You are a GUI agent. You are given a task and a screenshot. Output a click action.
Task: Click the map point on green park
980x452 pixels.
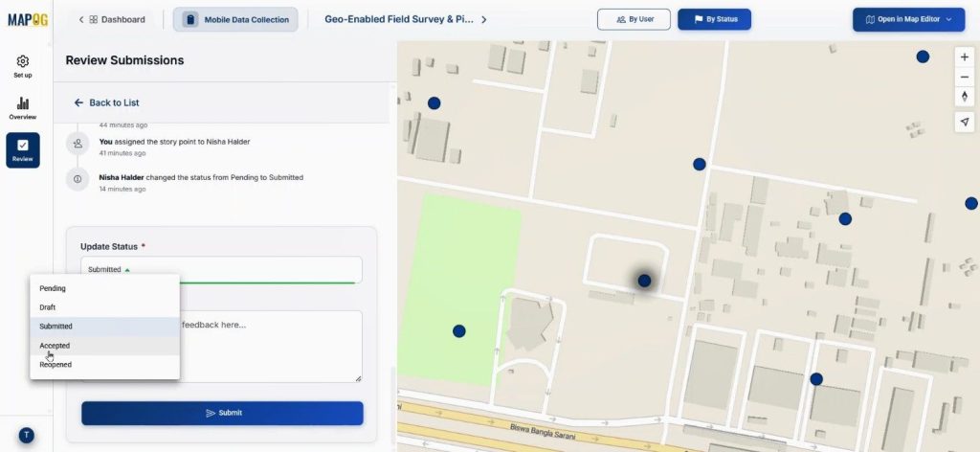458,330
